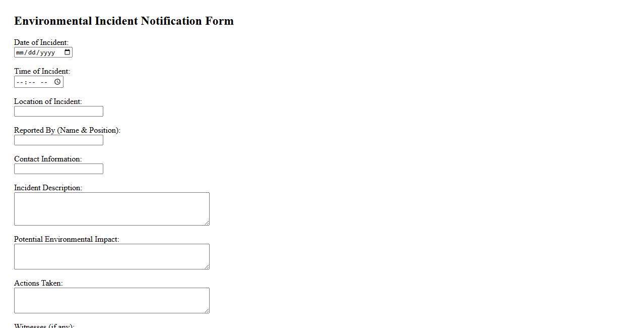
Task: Click the "Date of Incident:" label
Action: click(x=41, y=42)
